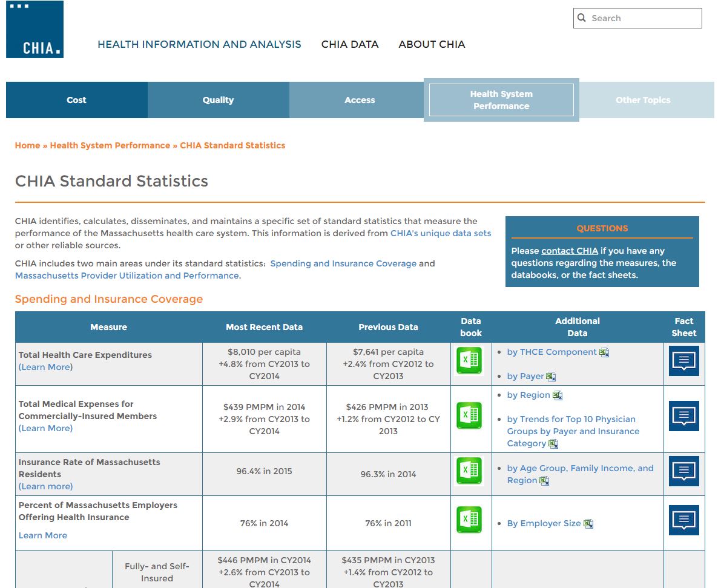721x588 pixels.
Task: Select the Cost tab
Action: [x=76, y=100]
